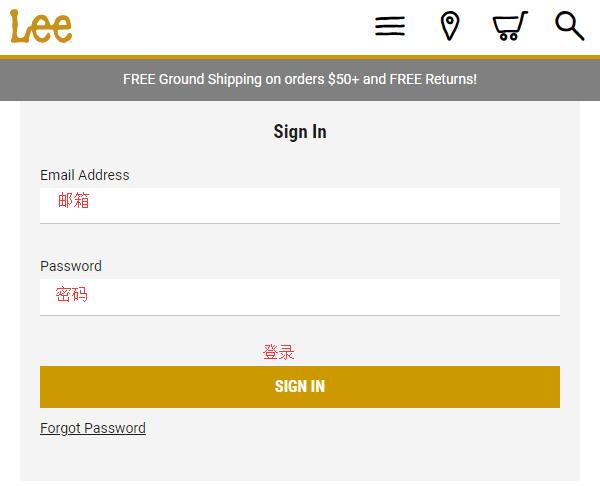The image size is (600, 486).
Task: Click the free shipping promo banner
Action: pos(300,80)
